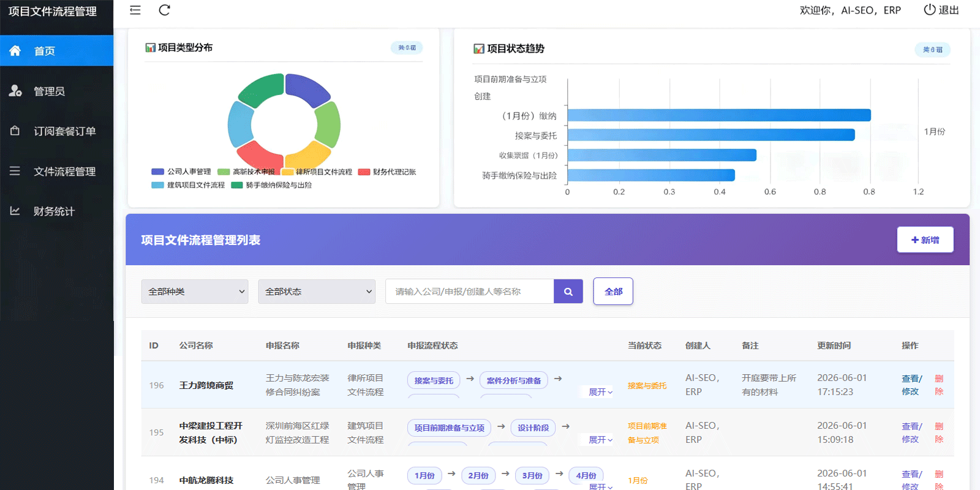
Task: Toggle the 公司人事管理 legend swatch
Action: click(x=157, y=171)
